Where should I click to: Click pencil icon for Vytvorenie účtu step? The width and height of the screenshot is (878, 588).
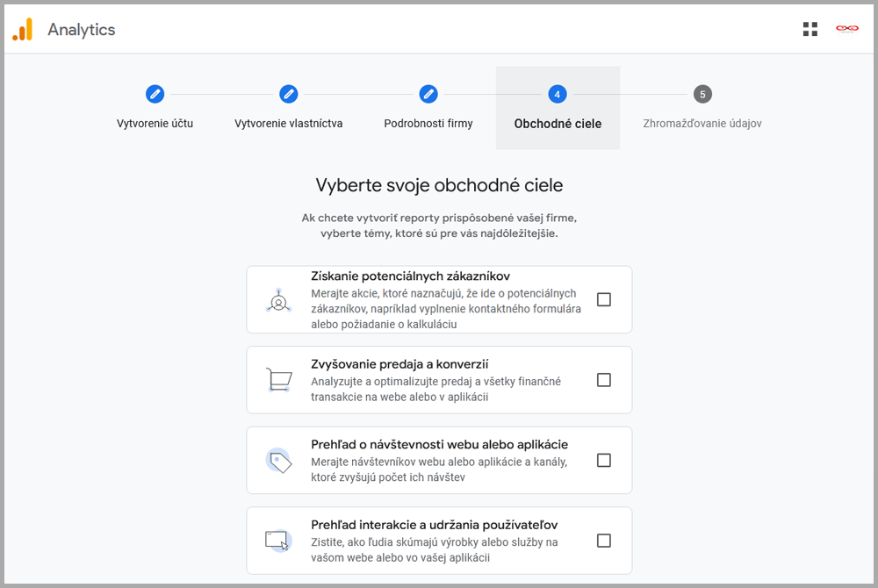coord(155,94)
